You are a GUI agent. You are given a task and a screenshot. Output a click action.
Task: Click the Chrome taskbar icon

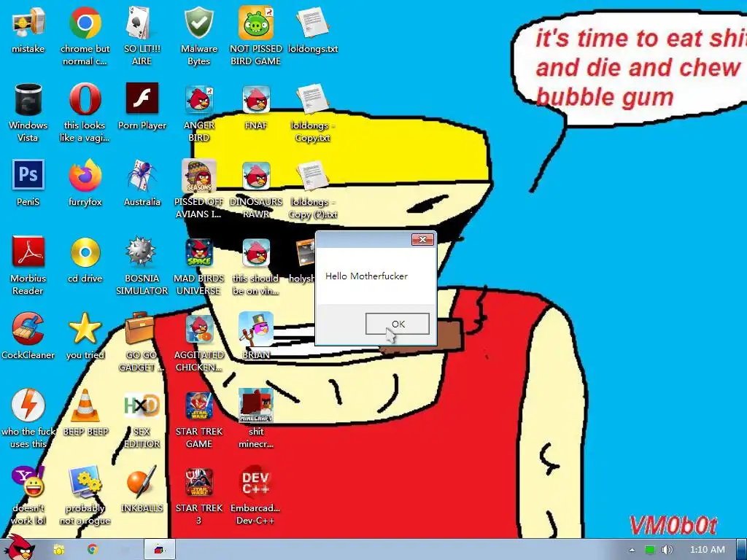click(x=92, y=550)
